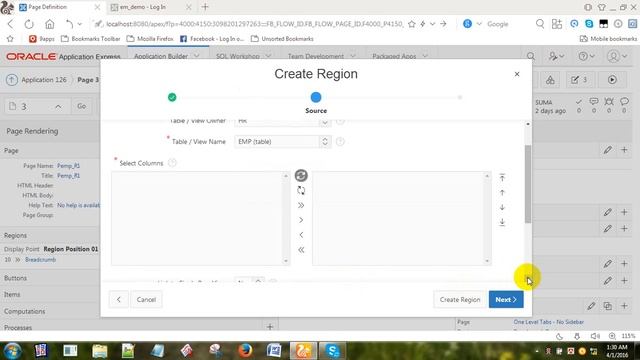Click the Run Page play icon

(612, 80)
